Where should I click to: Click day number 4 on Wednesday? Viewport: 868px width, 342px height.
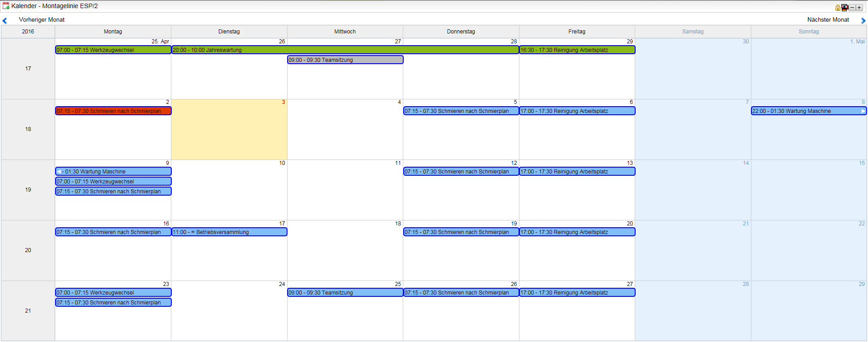(399, 102)
